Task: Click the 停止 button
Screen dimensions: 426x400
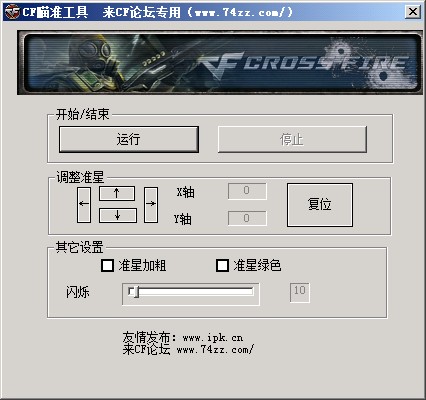Action: point(292,139)
